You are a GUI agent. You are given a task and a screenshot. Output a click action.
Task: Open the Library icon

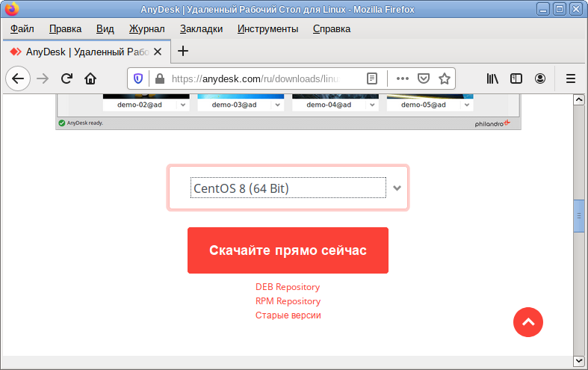[x=492, y=78]
